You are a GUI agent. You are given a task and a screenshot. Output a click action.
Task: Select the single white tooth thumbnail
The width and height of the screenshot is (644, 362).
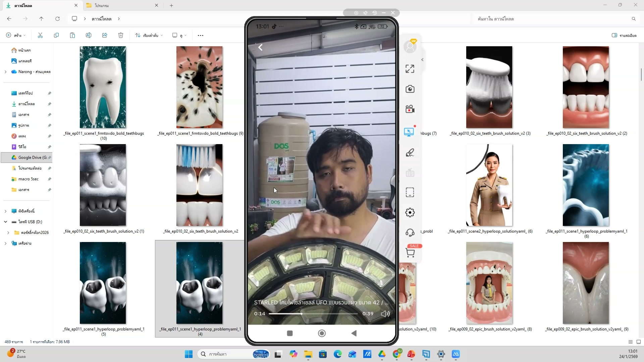click(x=103, y=87)
